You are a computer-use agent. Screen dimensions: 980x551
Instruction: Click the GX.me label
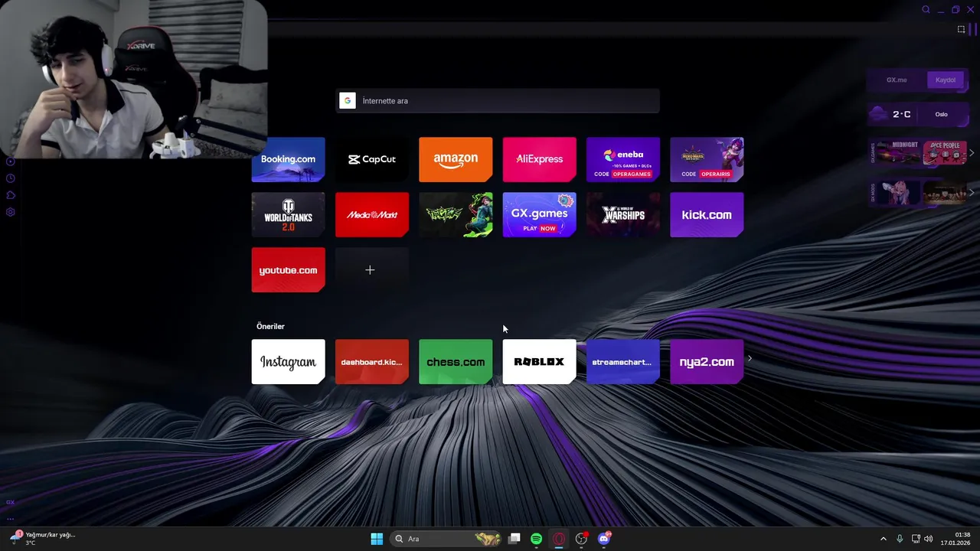(x=897, y=80)
